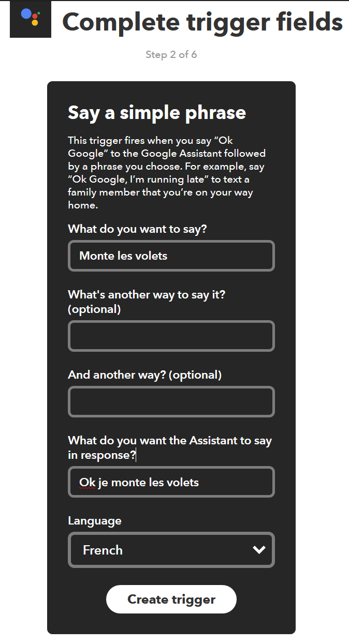349x644 pixels.
Task: Click the red-underlined "Ok" word in response
Action: click(87, 483)
